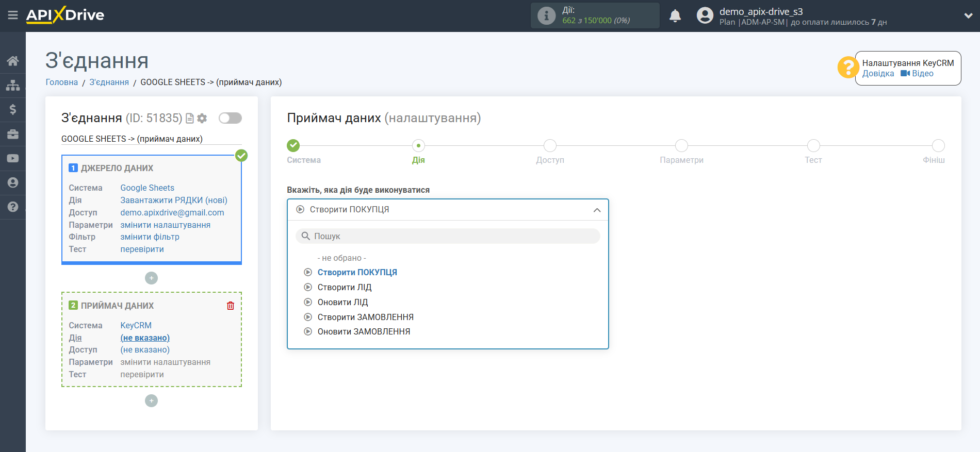The height and width of the screenshot is (452, 980).
Task: Click source змінити налаштування link
Action: click(x=165, y=225)
